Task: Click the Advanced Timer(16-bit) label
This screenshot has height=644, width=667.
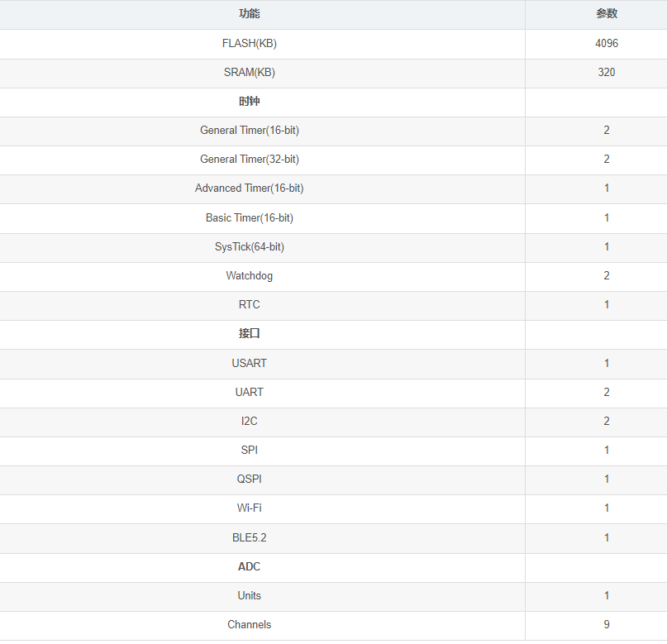Action: click(x=250, y=188)
